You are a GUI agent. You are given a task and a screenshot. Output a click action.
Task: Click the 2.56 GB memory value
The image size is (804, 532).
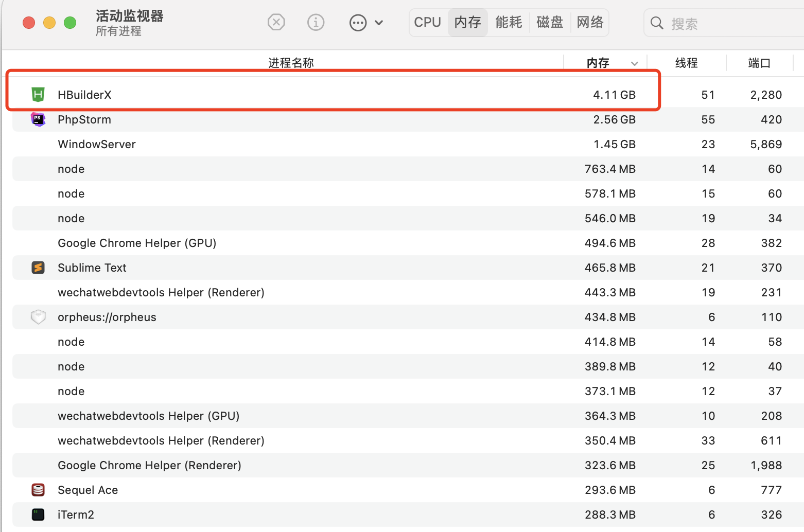click(614, 119)
